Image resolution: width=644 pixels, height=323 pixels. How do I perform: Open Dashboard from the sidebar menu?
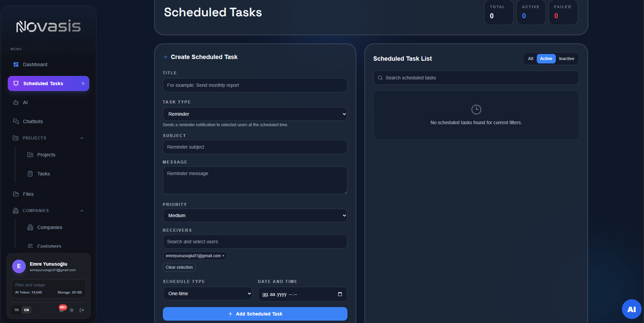(49, 64)
